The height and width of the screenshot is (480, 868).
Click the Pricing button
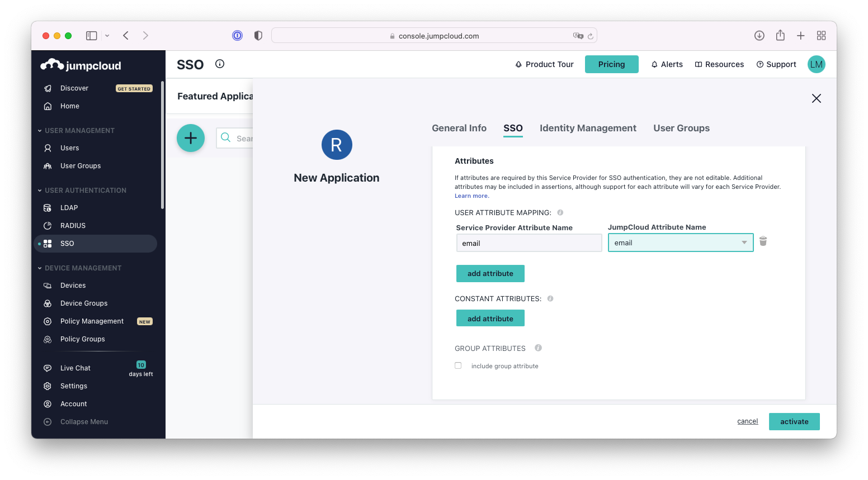[x=612, y=64]
